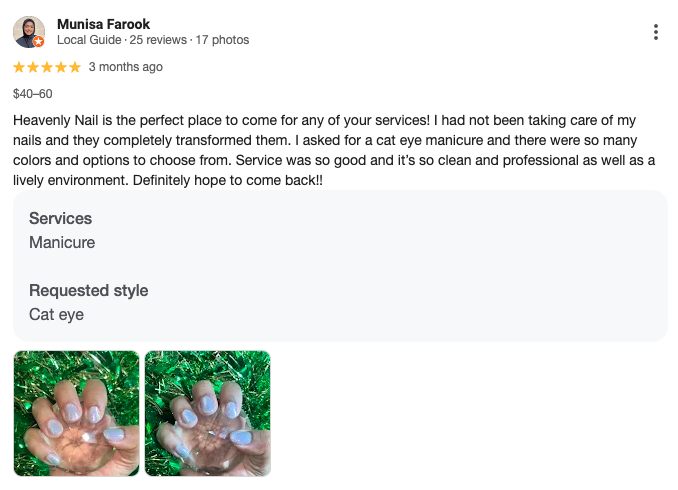Screen dimensions: 678x490
Task: Click the first gold rating star
Action: pyautogui.click(x=19, y=67)
